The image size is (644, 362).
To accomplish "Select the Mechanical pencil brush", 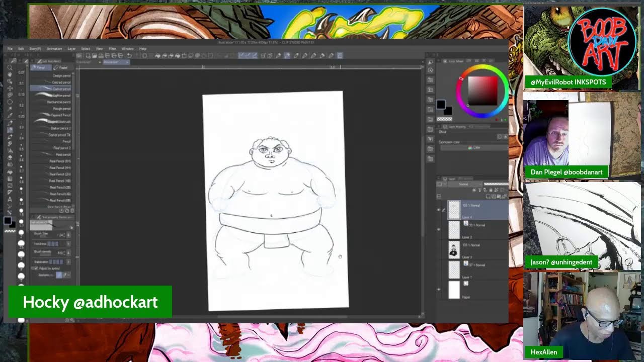I will 58,102.
